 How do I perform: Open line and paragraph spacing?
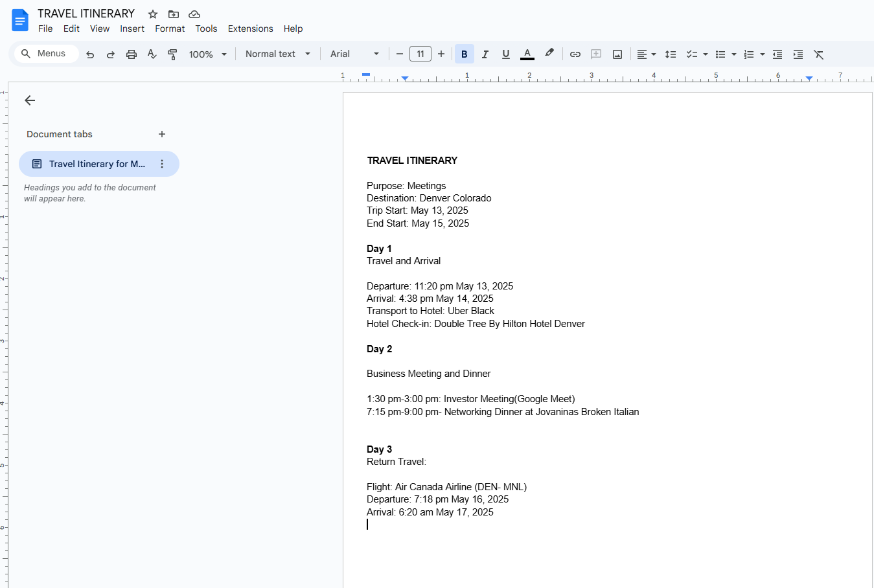(x=671, y=54)
